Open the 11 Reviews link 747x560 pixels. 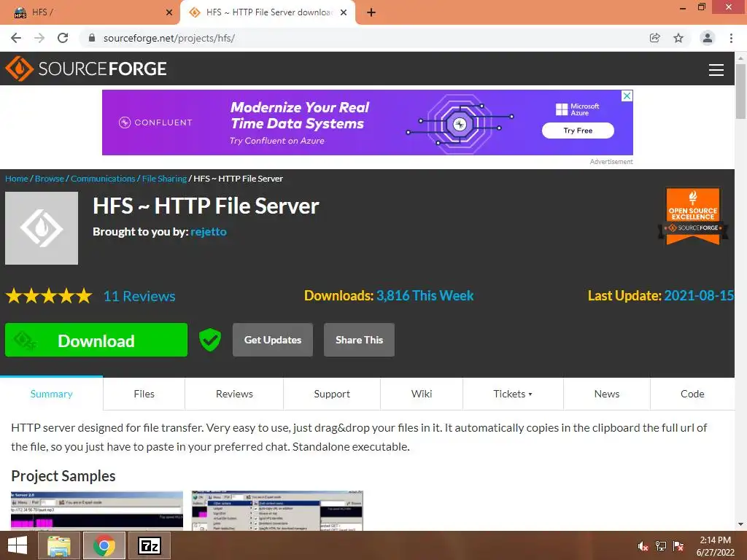click(x=139, y=296)
